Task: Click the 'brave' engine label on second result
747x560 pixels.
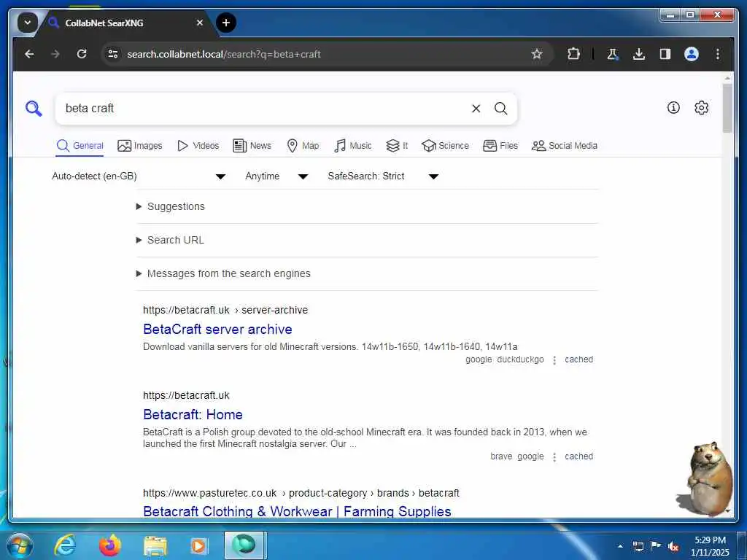Action: coord(501,456)
